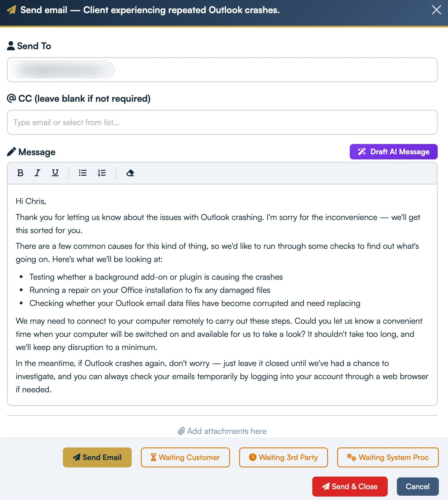Screen dimensions: 448x500
Task: Clear formatting with the eraser icon
Action: [x=130, y=173]
